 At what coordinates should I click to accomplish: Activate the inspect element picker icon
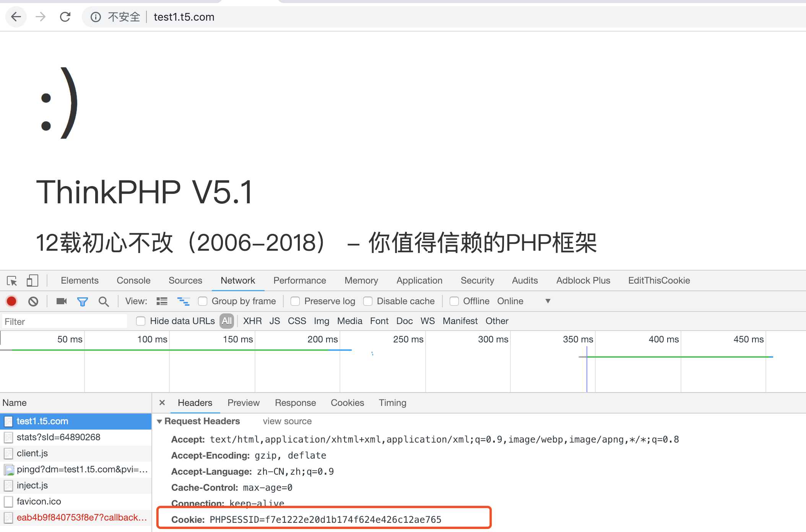click(x=12, y=281)
